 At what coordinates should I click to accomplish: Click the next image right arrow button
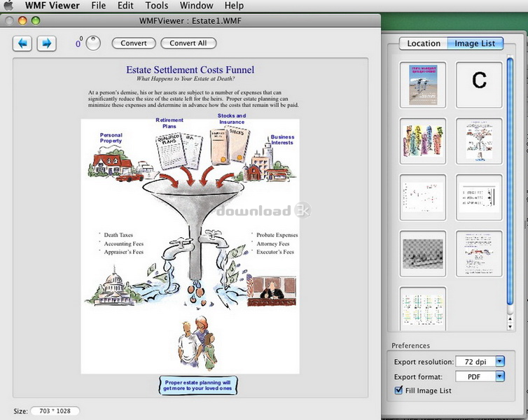point(46,43)
